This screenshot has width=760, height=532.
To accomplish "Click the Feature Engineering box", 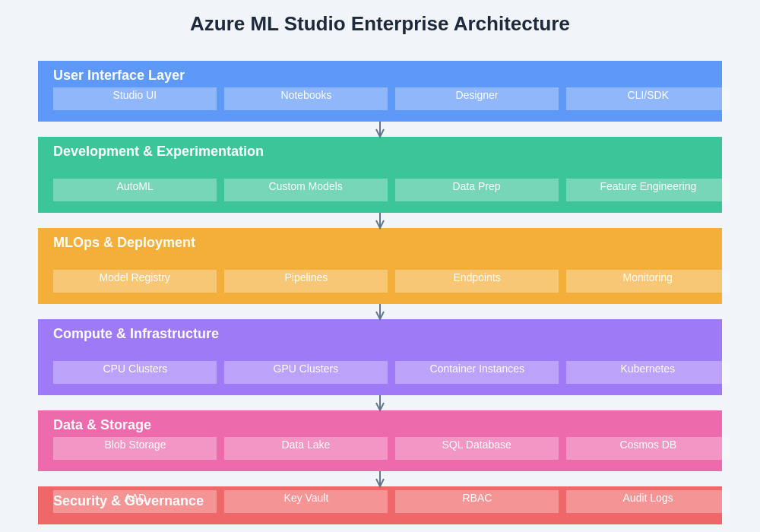I will (x=648, y=190).
